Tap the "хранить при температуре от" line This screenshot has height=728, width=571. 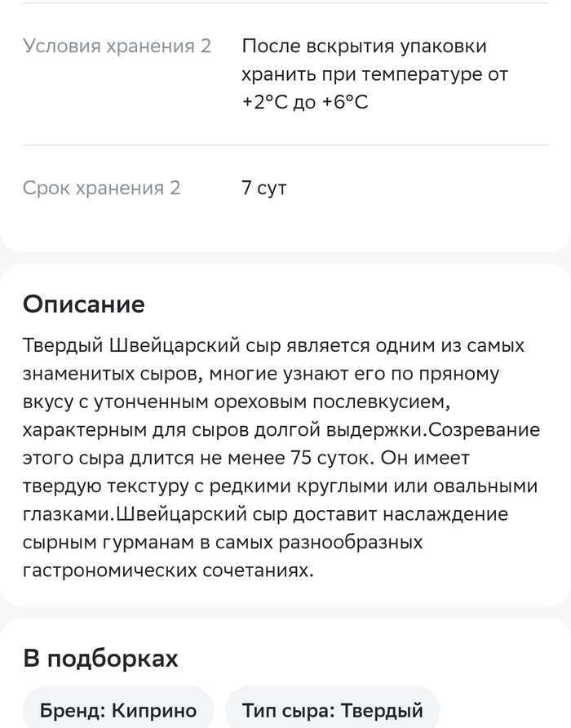coord(374,75)
